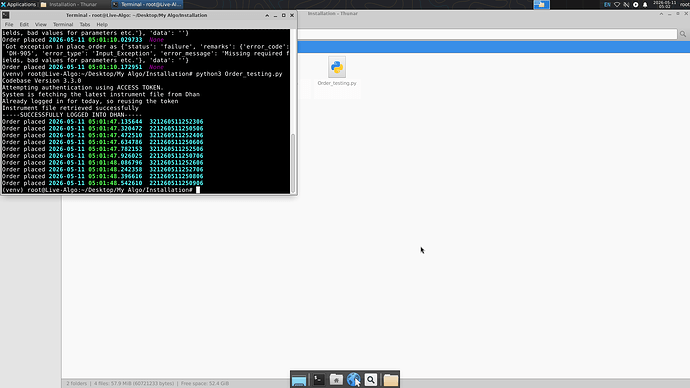The height and width of the screenshot is (388, 690).
Task: Click the Order_testing.py file name label
Action: pyautogui.click(x=337, y=83)
